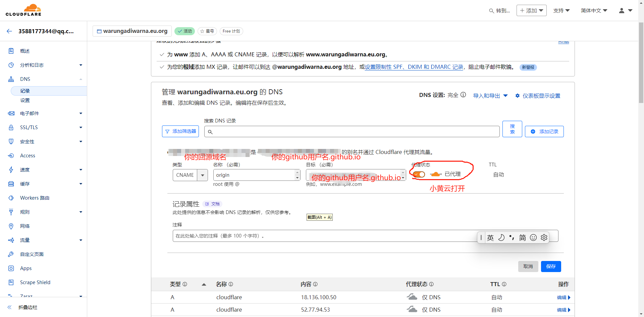Viewport: 644px width, 317px height.
Task: Expand the 分析和日志 sidebar section
Action: [81, 65]
